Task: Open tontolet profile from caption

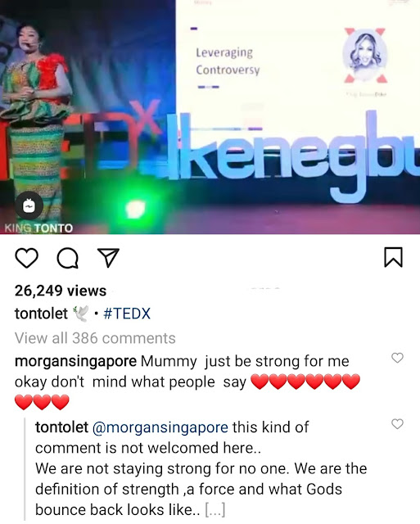Action: tap(41, 314)
